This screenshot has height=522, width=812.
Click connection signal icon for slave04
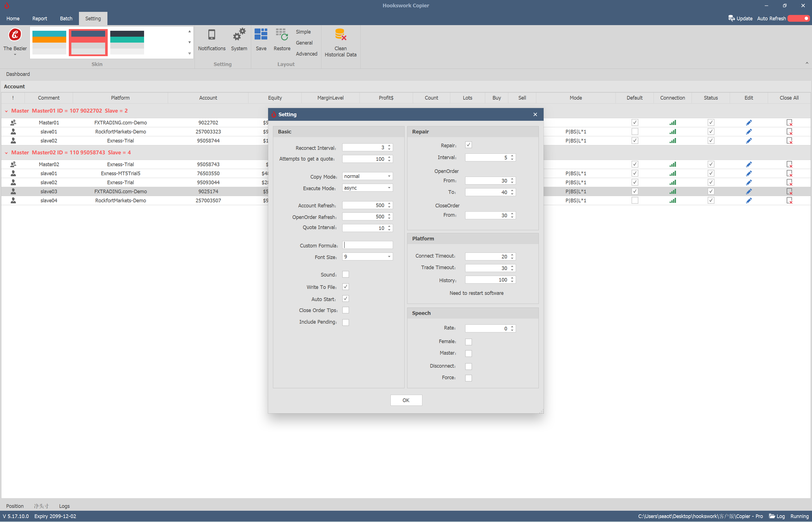click(x=672, y=201)
